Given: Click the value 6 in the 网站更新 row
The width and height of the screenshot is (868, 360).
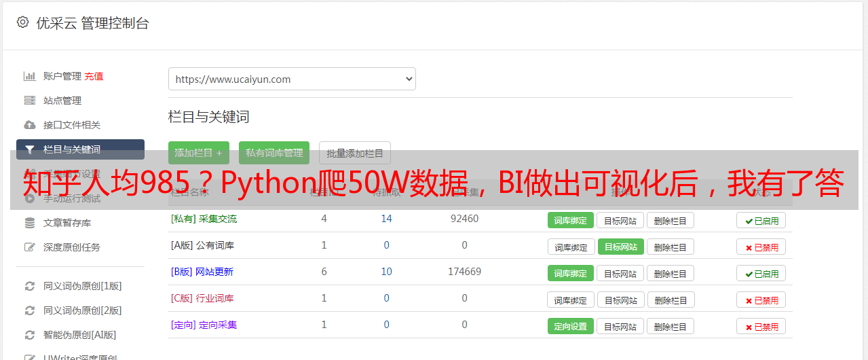Looking at the screenshot, I should [x=324, y=272].
